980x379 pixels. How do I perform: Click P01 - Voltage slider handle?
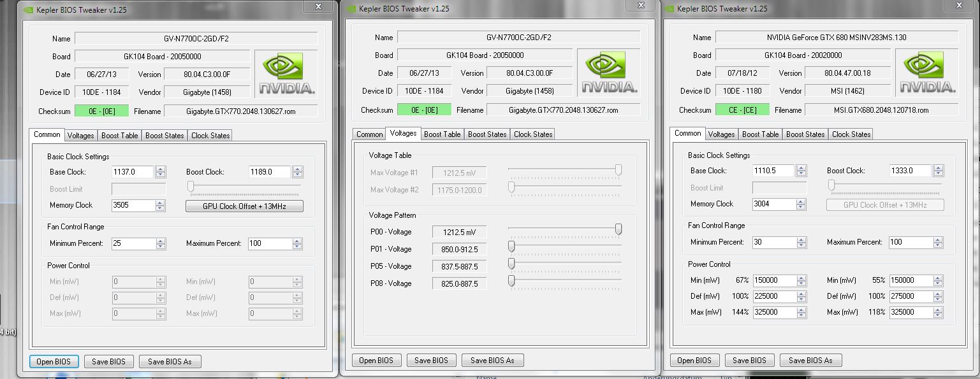tap(511, 246)
